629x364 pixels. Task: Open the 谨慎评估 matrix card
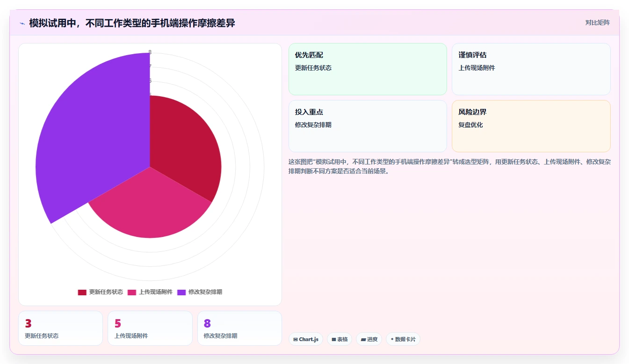click(531, 69)
